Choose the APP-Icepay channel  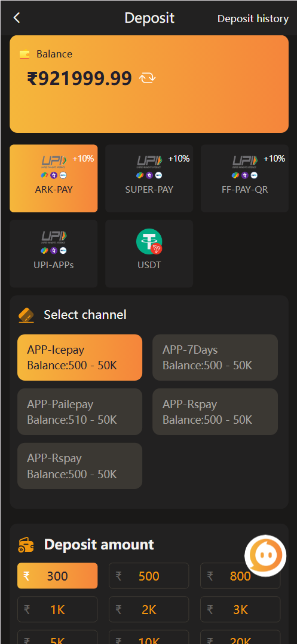point(79,357)
